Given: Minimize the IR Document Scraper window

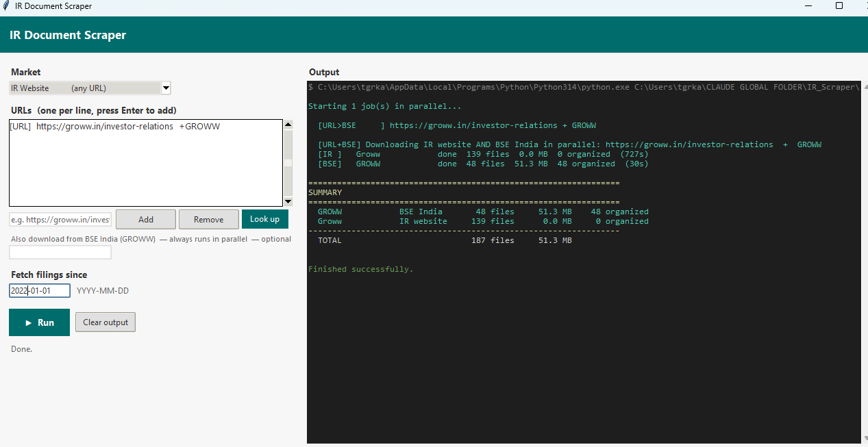Looking at the screenshot, I should point(808,5).
